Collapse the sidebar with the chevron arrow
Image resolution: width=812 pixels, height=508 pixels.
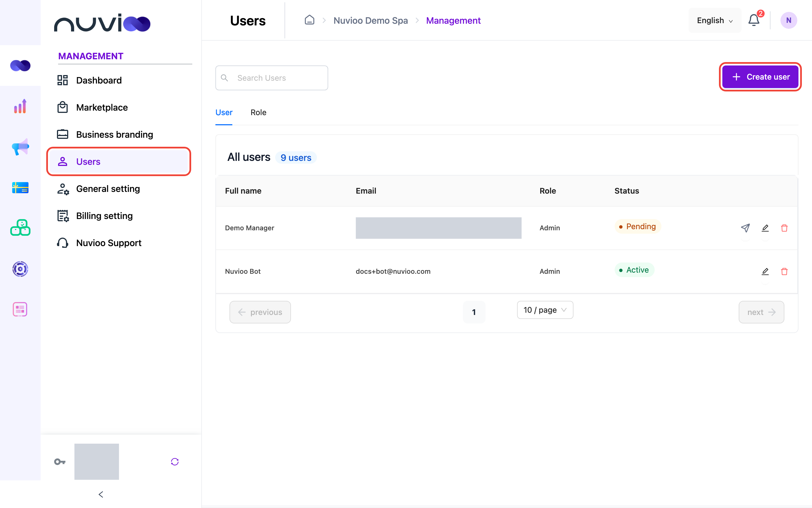[101, 494]
